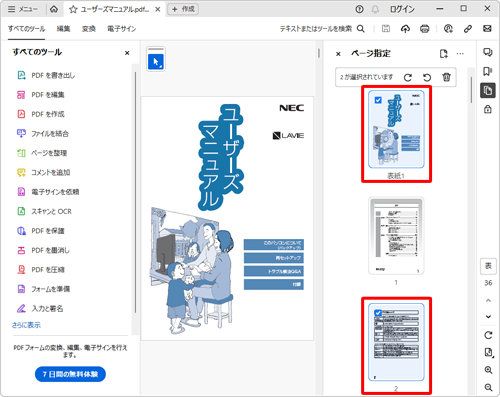Go to the Home icon
500x397 pixels.
point(54,9)
